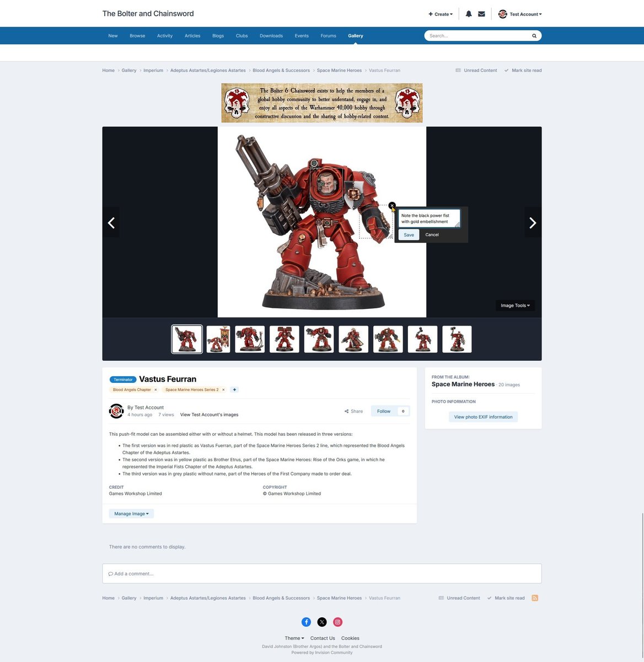Open the Activity navigation tab
Screen dimensions: 644x662
[x=165, y=36]
